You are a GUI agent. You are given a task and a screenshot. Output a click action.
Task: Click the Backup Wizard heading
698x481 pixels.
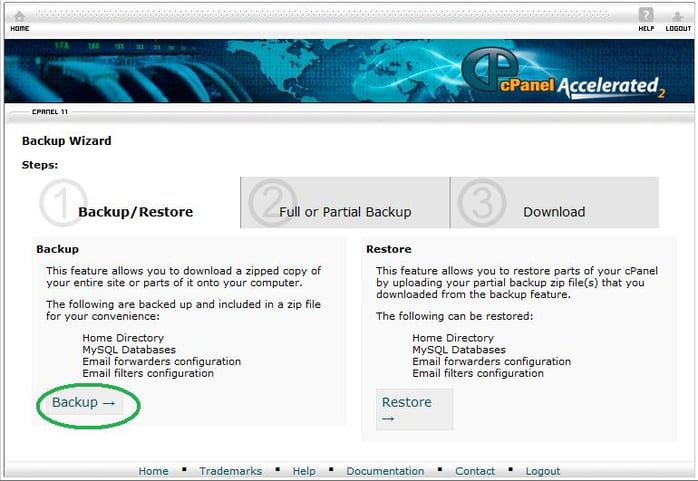(67, 141)
